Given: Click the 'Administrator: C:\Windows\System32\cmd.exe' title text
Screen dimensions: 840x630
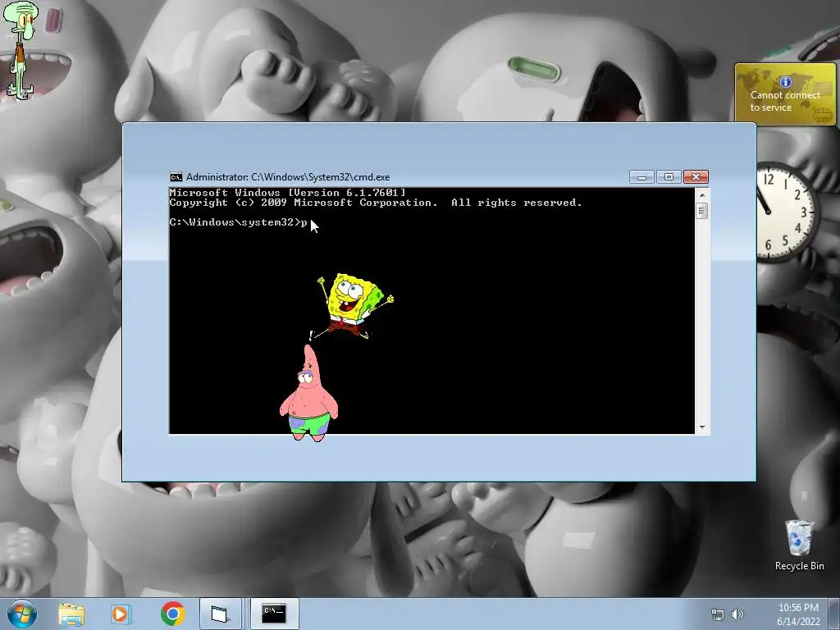Looking at the screenshot, I should click(288, 177).
